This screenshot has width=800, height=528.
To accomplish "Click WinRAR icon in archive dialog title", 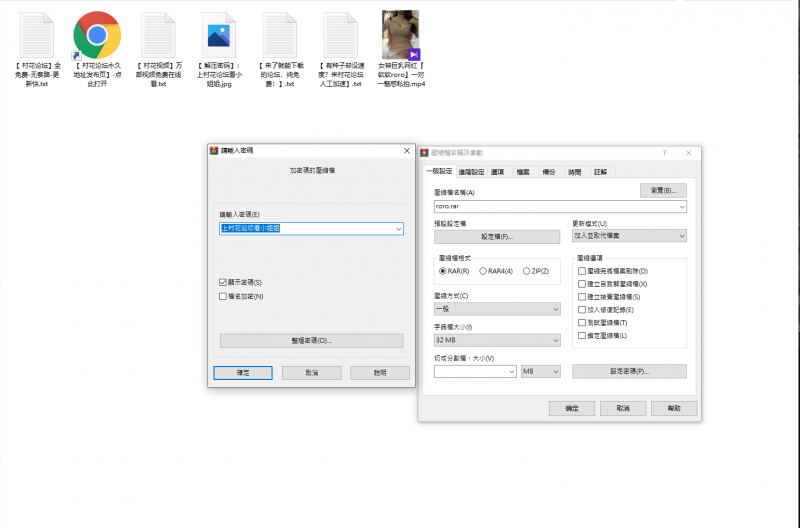I will click(x=425, y=153).
